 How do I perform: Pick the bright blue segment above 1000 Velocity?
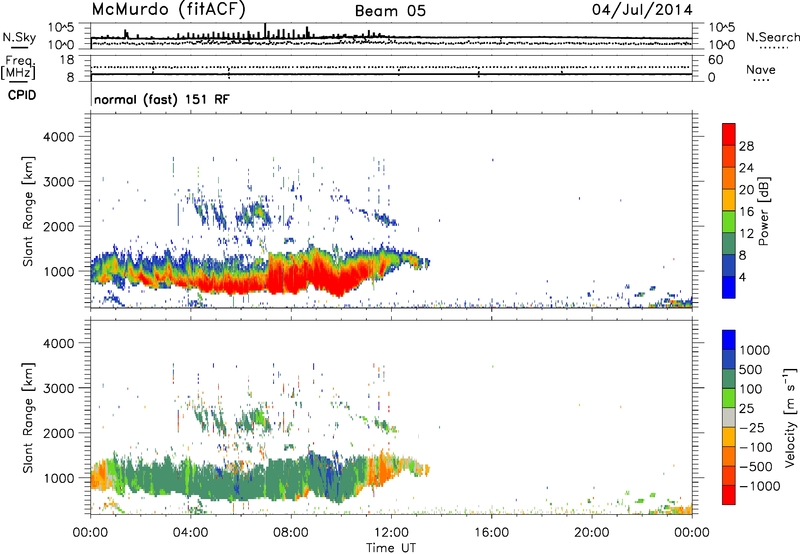(x=729, y=340)
